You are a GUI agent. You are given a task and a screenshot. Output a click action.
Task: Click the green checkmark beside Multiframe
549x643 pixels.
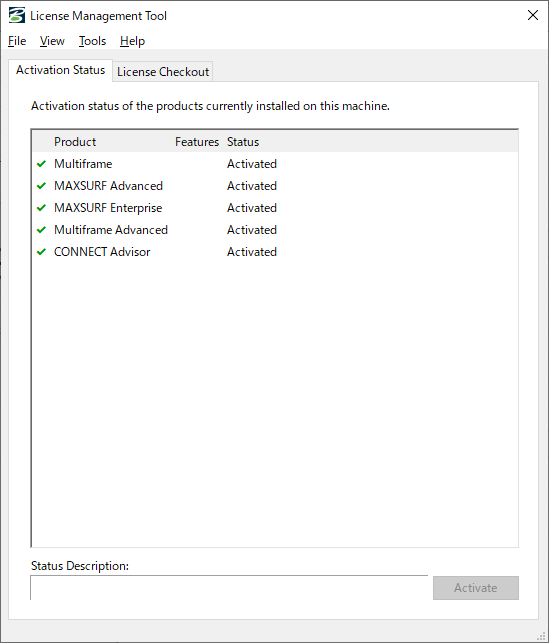41,164
